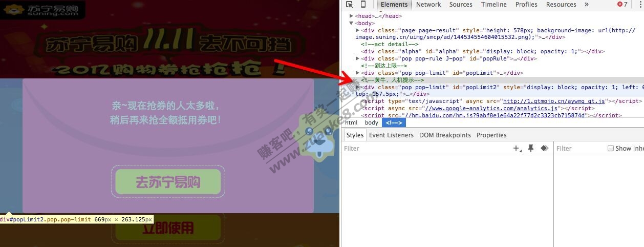This screenshot has width=644, height=247.
Task: Open the Event Listeners tab
Action: click(x=391, y=135)
